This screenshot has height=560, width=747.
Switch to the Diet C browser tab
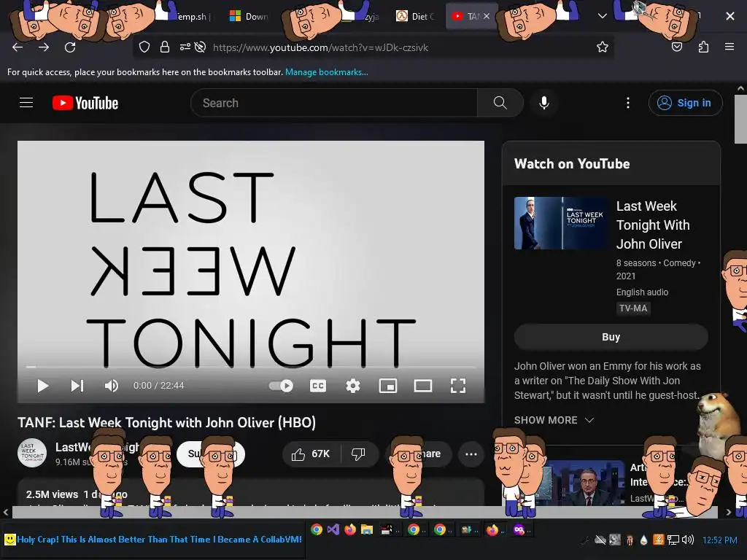(x=415, y=16)
